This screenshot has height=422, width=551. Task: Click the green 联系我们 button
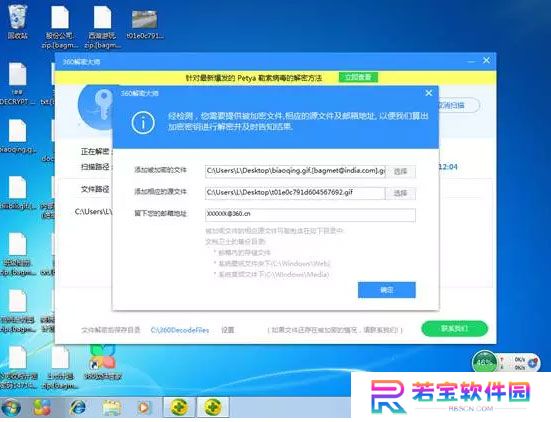click(x=455, y=329)
